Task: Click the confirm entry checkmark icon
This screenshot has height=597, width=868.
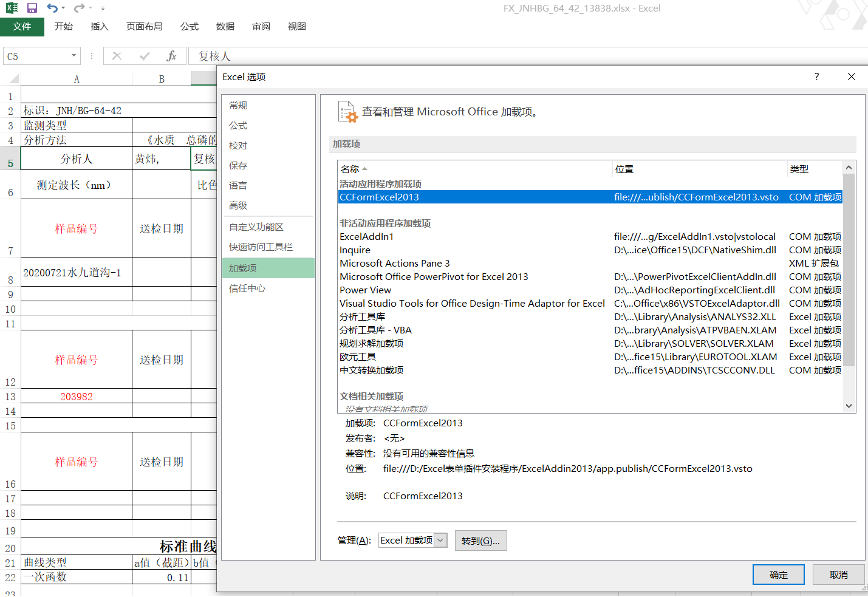Action: pyautogui.click(x=145, y=56)
